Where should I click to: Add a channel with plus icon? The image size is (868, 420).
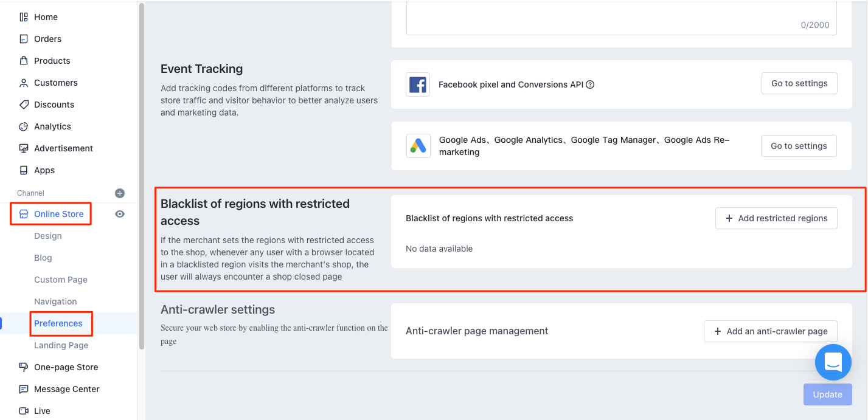(x=120, y=193)
